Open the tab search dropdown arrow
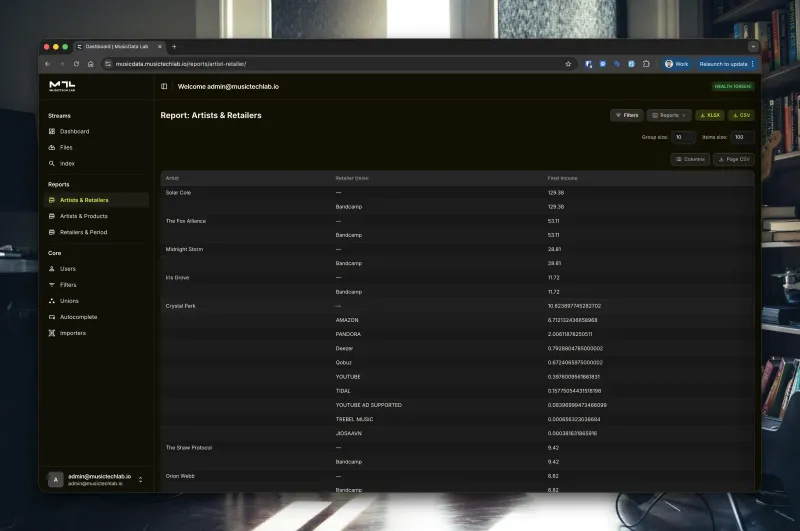 (753, 46)
